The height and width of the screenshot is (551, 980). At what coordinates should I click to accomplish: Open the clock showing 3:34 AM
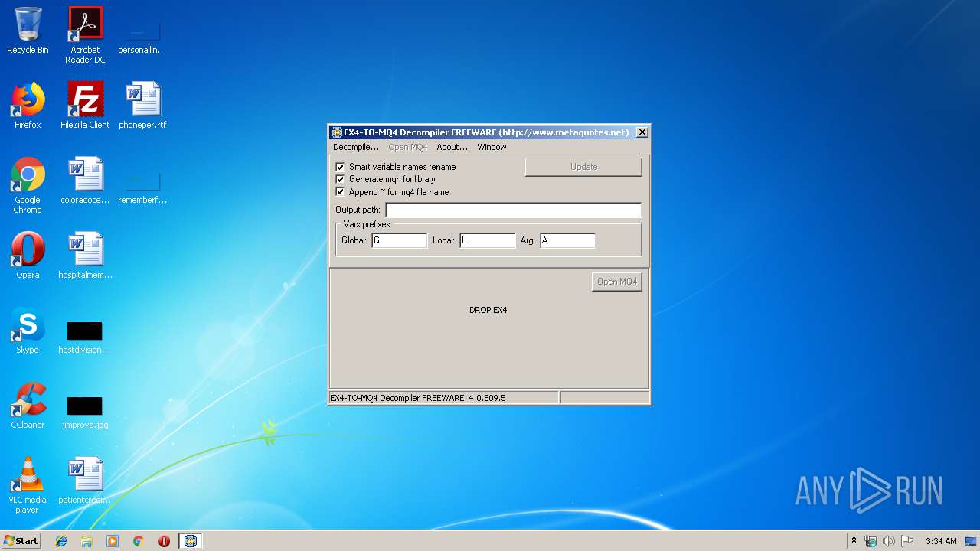(x=941, y=541)
